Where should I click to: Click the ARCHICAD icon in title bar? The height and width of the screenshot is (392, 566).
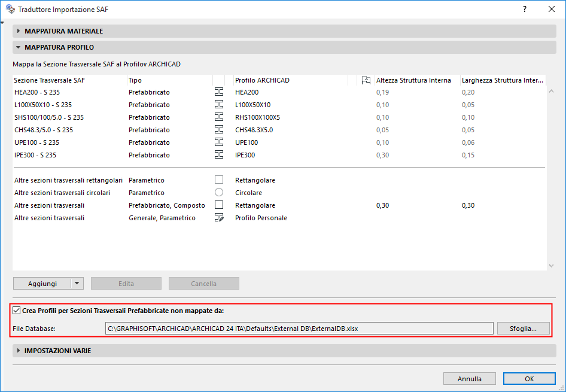point(10,10)
